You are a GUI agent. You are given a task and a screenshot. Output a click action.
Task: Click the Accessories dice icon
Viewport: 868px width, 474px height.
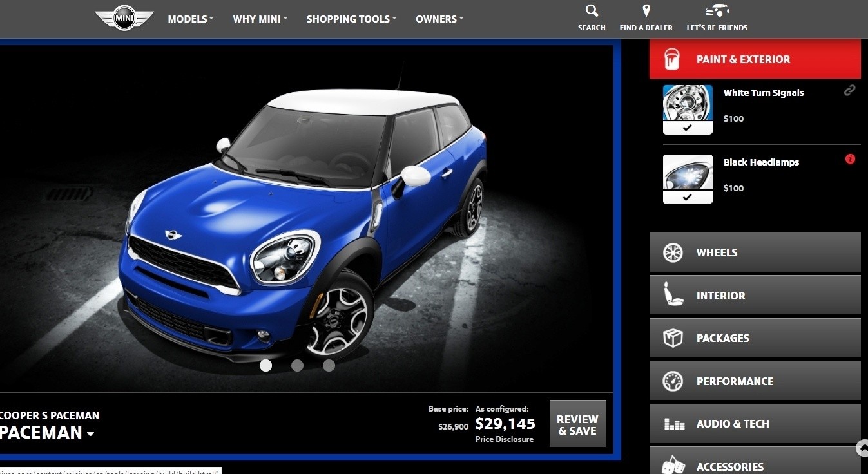(673, 465)
